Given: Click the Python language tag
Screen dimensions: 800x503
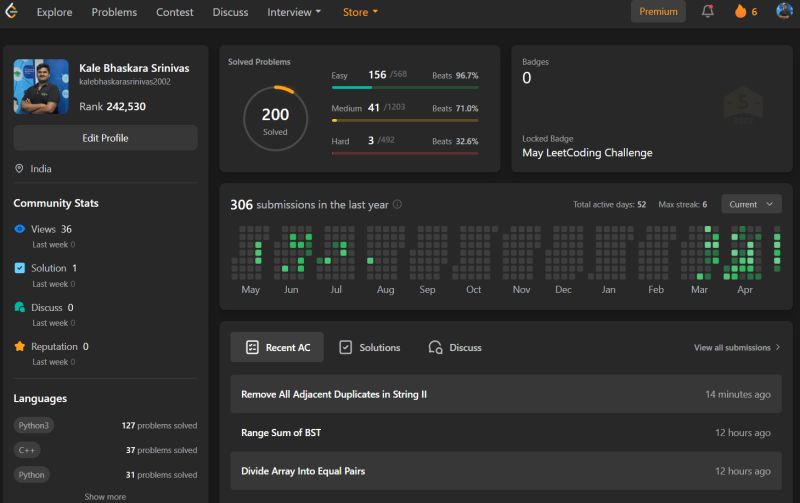Looking at the screenshot, I should [31, 474].
